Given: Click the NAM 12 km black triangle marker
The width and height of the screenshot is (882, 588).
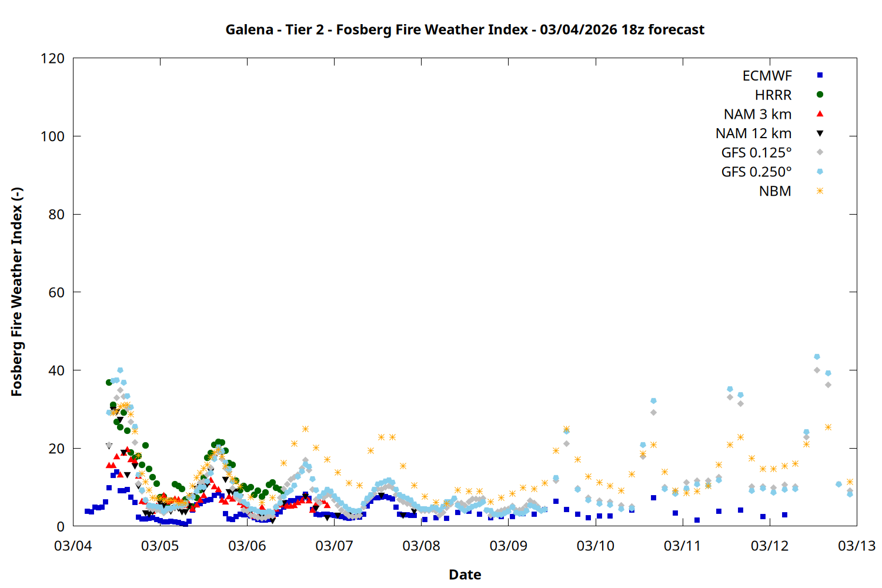Looking at the screenshot, I should [820, 133].
